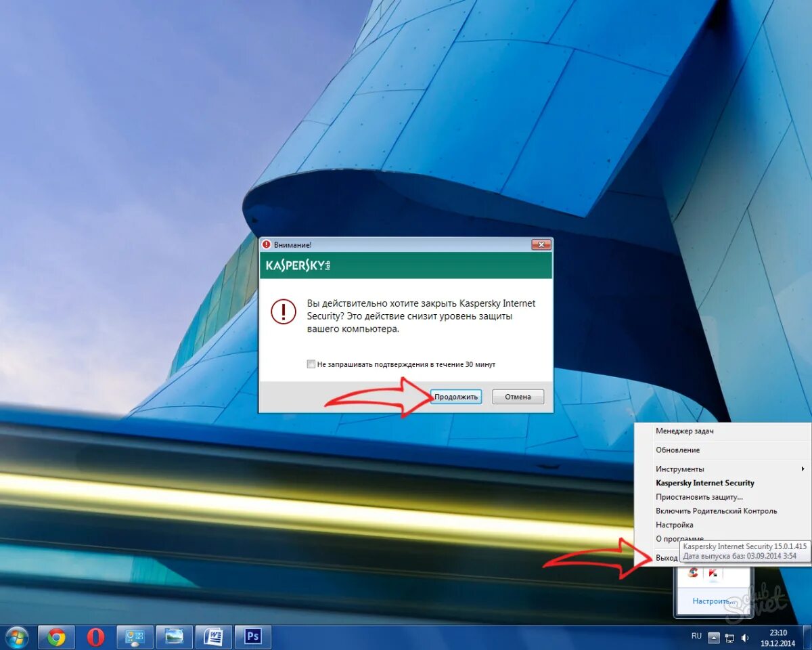The width and height of the screenshot is (812, 650).
Task: Click the Продолжить button in the dialog
Action: pyautogui.click(x=456, y=397)
